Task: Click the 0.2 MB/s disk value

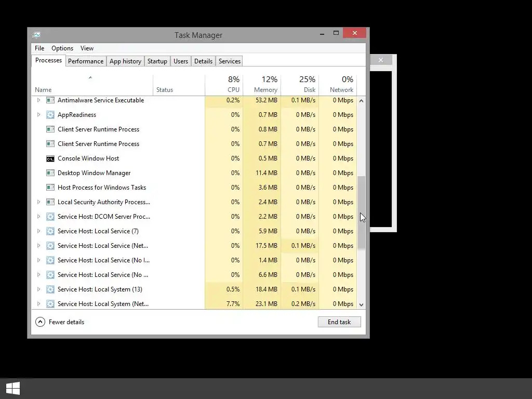Action: coord(303,303)
